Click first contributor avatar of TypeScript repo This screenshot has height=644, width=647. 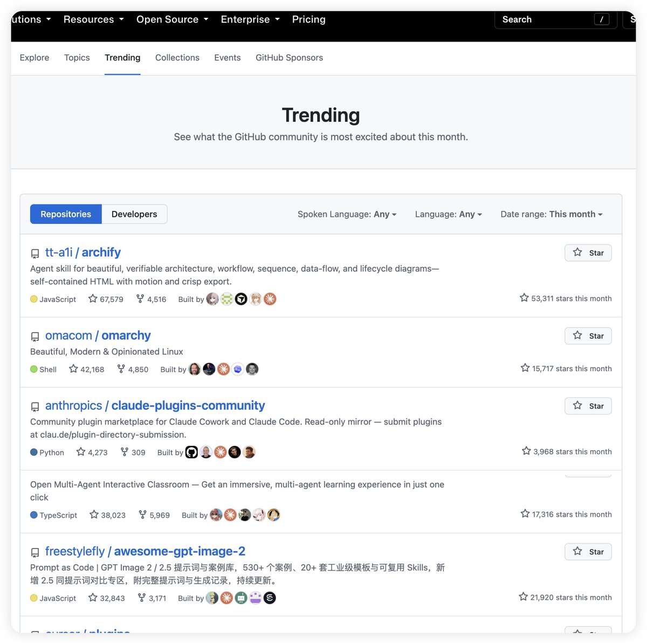click(216, 515)
